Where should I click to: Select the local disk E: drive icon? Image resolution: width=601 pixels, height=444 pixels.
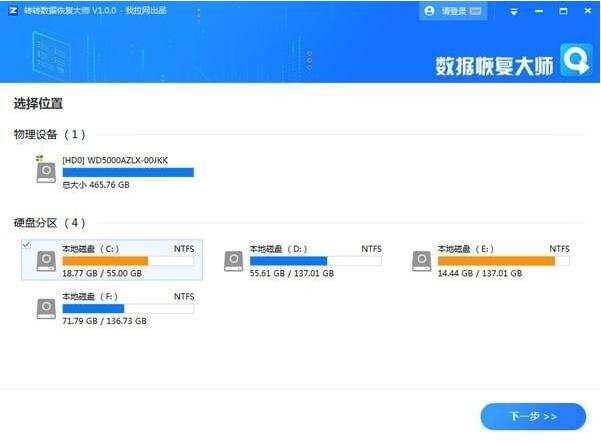click(422, 261)
